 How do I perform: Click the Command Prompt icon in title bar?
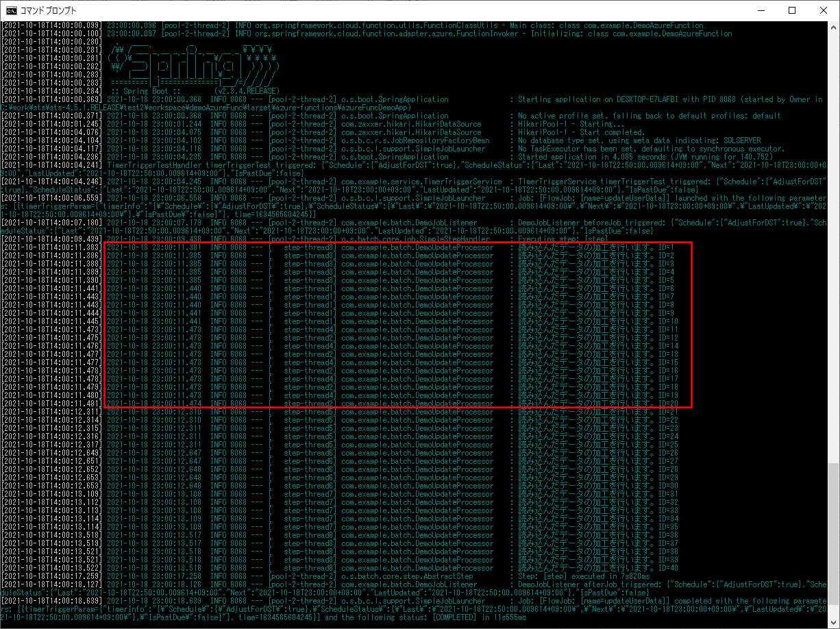(12, 10)
